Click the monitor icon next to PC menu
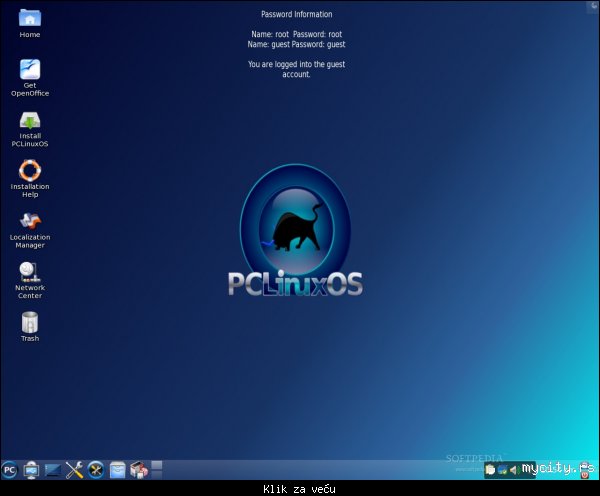This screenshot has height=496, width=600. coord(31,470)
